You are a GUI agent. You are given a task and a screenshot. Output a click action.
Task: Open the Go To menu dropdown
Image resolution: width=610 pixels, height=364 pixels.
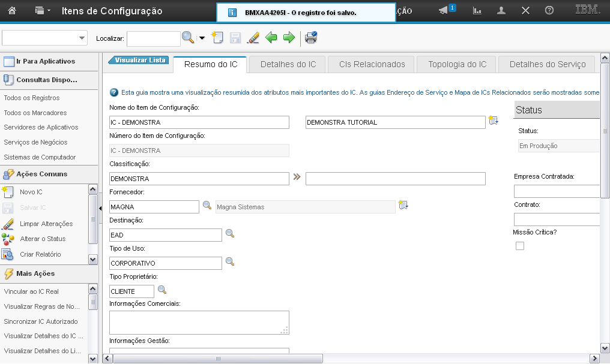pyautogui.click(x=43, y=11)
